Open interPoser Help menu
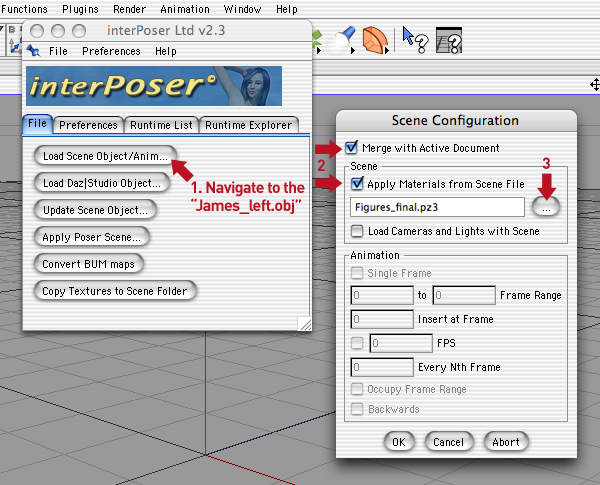Image resolution: width=600 pixels, height=485 pixels. coord(166,51)
